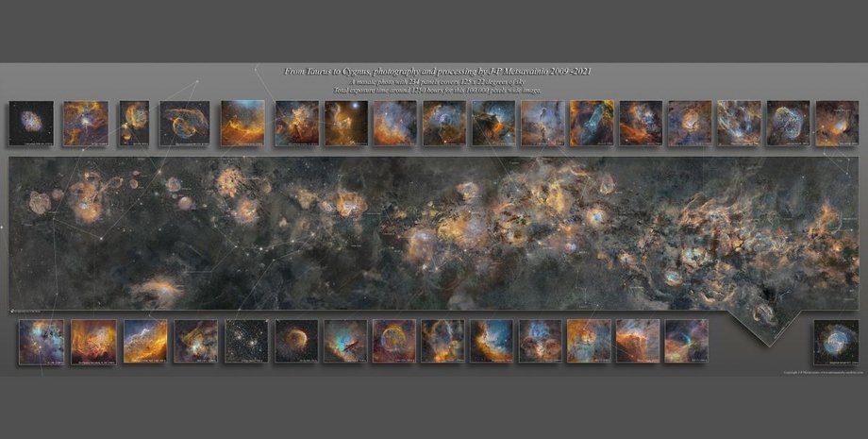Image resolution: width=868 pixels, height=439 pixels.
Task: Open the first thumbnail in the top row
Action: (31, 123)
